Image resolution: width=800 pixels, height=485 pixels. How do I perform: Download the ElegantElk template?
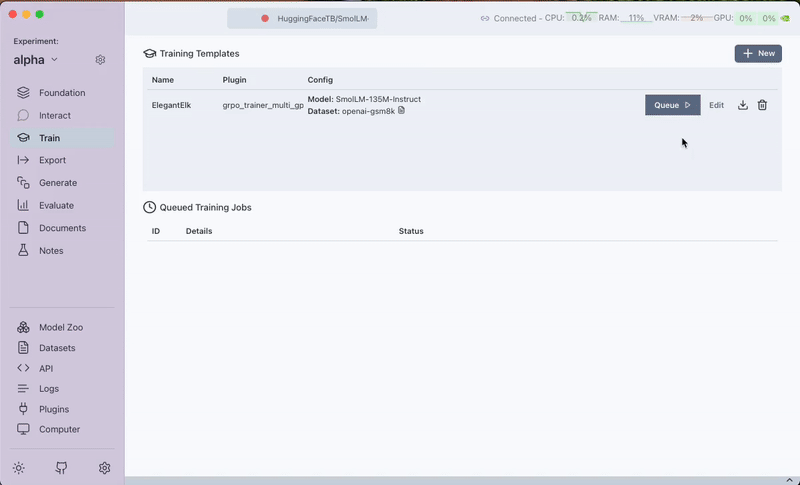click(743, 105)
